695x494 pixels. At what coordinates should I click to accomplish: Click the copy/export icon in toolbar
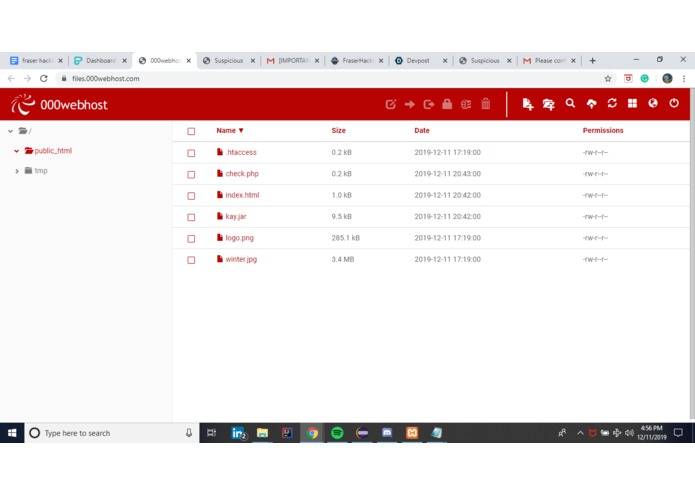tap(429, 104)
